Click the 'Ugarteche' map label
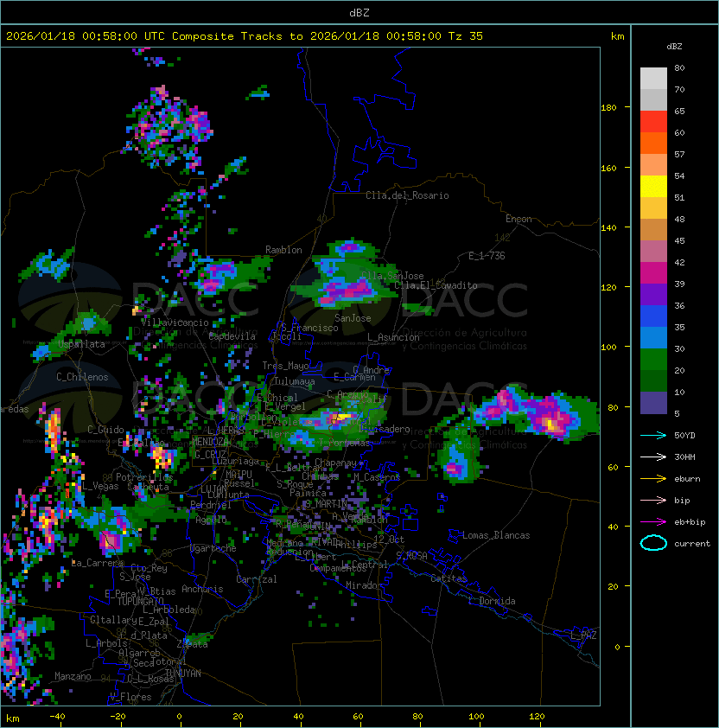This screenshot has height=728, width=719. point(213,549)
